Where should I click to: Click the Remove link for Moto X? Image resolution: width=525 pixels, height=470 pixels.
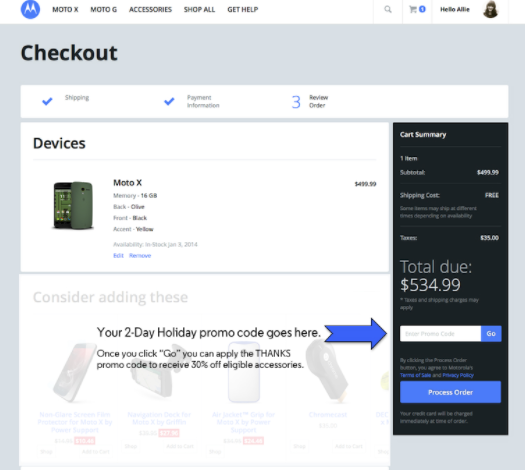pos(140,255)
